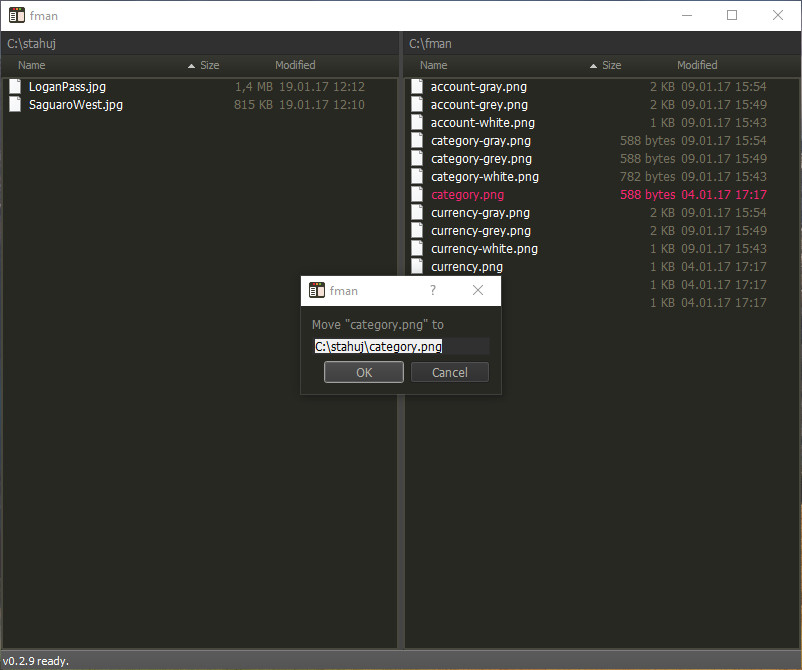This screenshot has width=802, height=670.
Task: Sort right pane by Size column
Action: tap(611, 65)
